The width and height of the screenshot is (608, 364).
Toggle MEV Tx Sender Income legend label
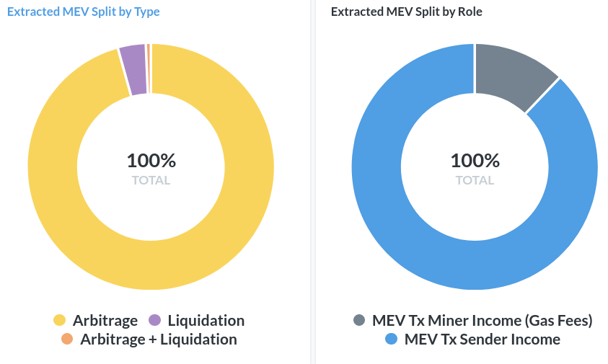(482, 339)
